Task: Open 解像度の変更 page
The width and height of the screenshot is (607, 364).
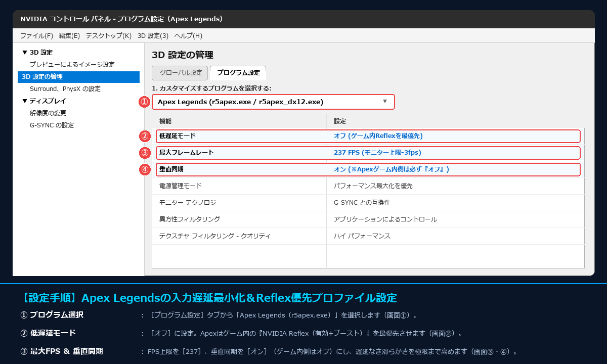Action: (x=48, y=113)
